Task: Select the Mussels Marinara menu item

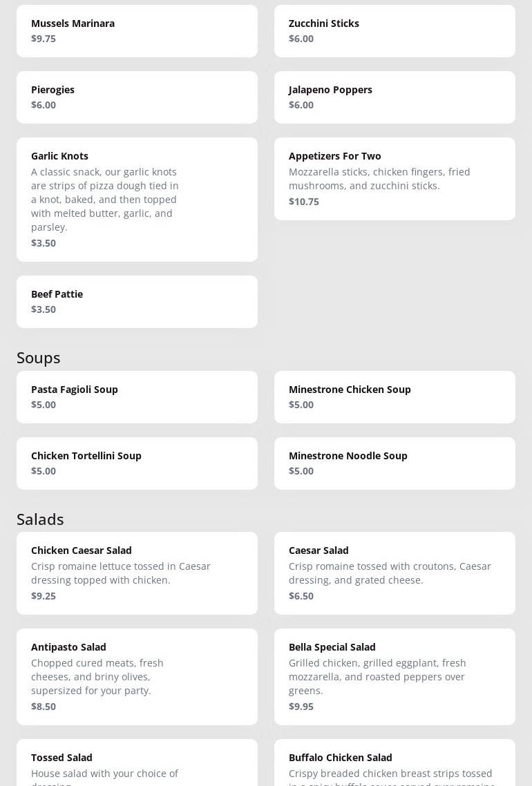Action: (x=137, y=31)
